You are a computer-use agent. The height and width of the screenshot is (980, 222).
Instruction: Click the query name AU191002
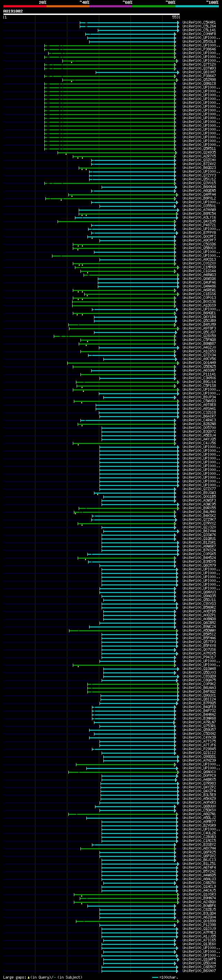tap(13, 11)
